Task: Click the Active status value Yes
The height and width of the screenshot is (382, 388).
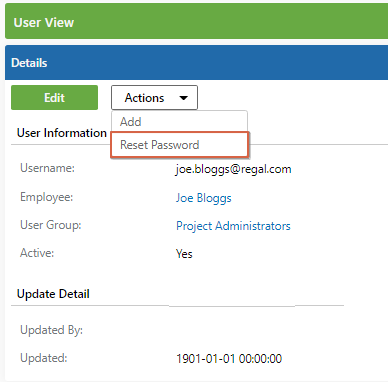Action: [x=184, y=254]
